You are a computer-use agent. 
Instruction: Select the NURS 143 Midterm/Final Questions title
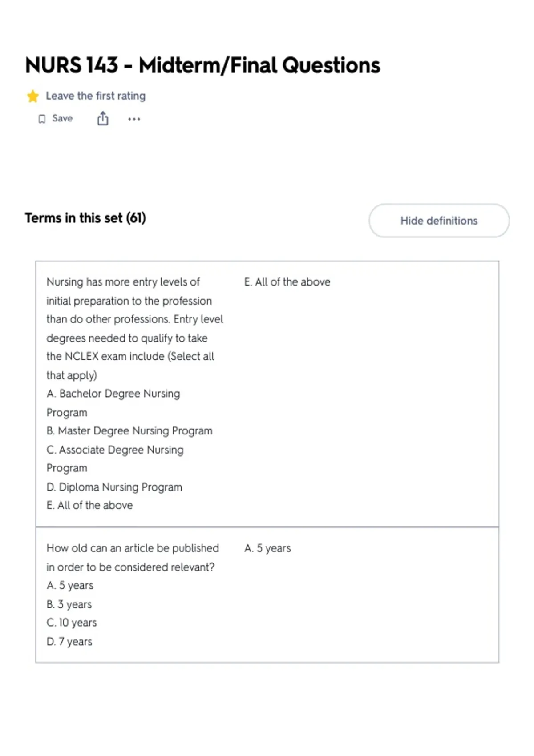click(x=202, y=65)
